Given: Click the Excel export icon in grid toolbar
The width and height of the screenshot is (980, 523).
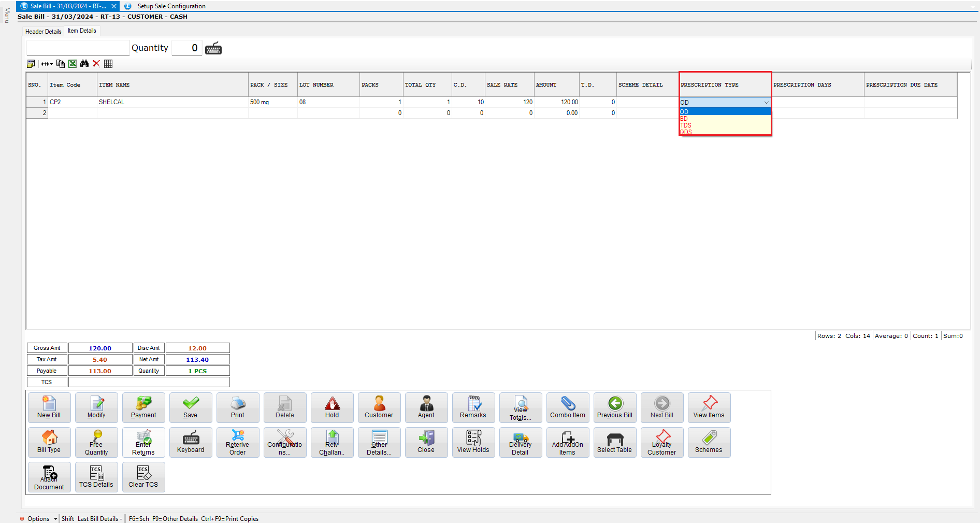Looking at the screenshot, I should (73, 64).
